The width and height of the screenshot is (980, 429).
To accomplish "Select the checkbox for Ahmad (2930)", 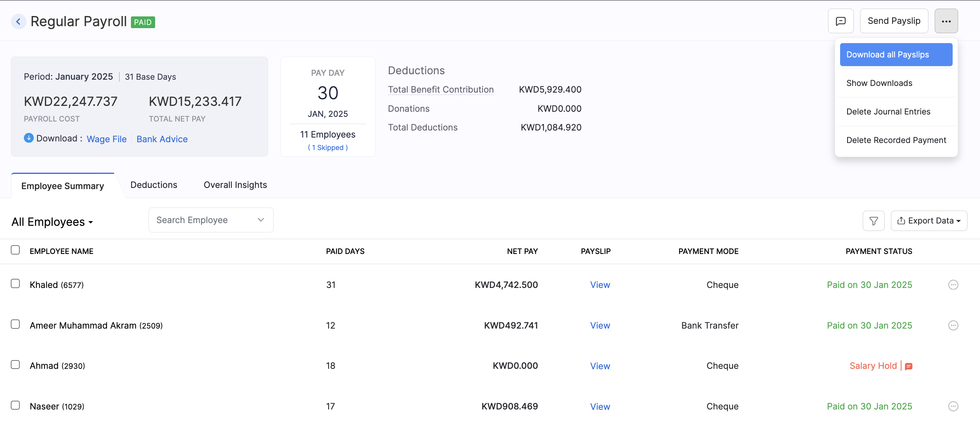I will point(15,365).
